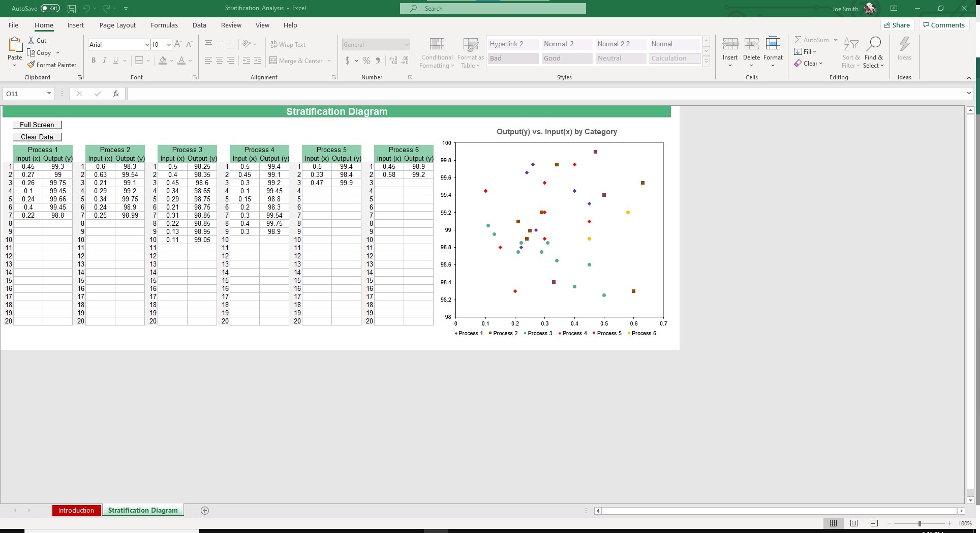Toggle AutoSave switch
980x533 pixels.
pyautogui.click(x=50, y=9)
